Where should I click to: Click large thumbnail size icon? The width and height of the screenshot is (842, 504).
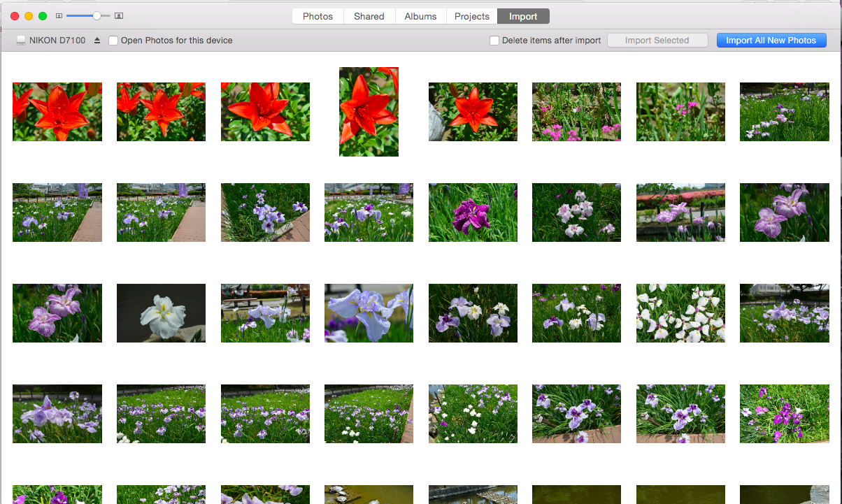click(x=119, y=15)
